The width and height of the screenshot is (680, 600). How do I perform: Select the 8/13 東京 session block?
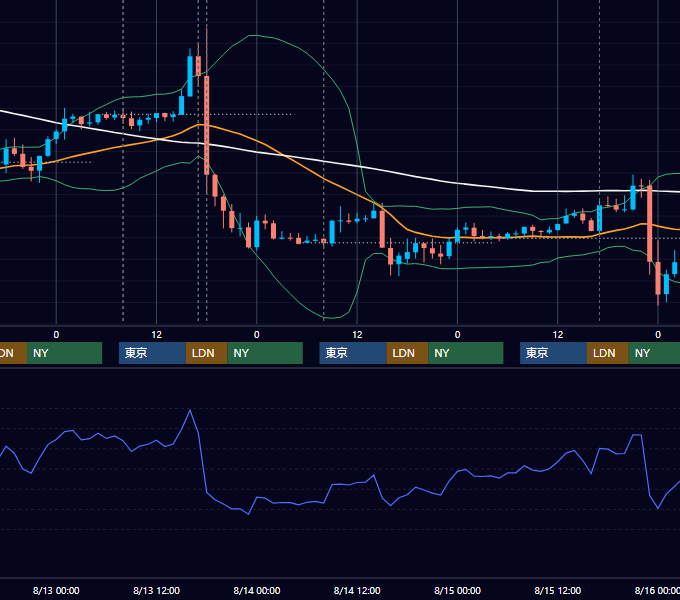pyautogui.click(x=152, y=353)
